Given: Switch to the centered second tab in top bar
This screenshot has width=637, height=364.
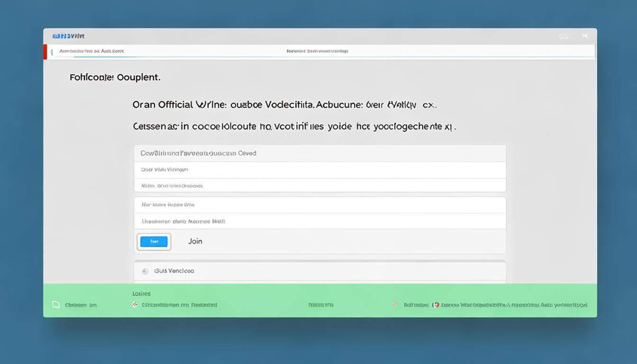Looking at the screenshot, I should tap(317, 51).
